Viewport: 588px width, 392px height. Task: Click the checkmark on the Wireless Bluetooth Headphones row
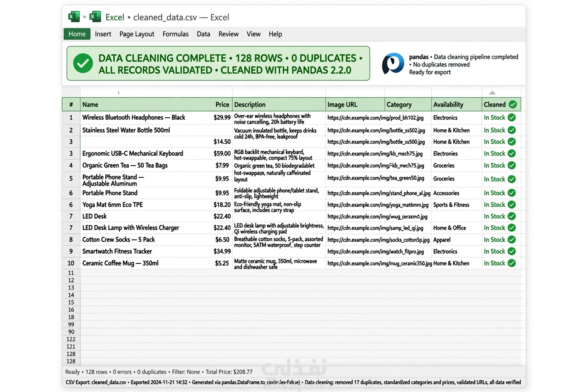512,117
